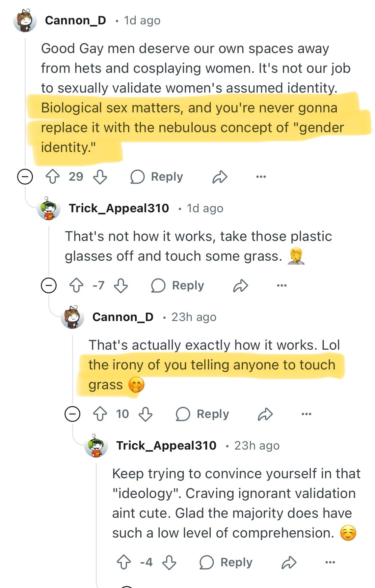Viewport: 375px width, 588px height.
Task: Open Cannon_D's profile from top username
Action: (x=75, y=20)
